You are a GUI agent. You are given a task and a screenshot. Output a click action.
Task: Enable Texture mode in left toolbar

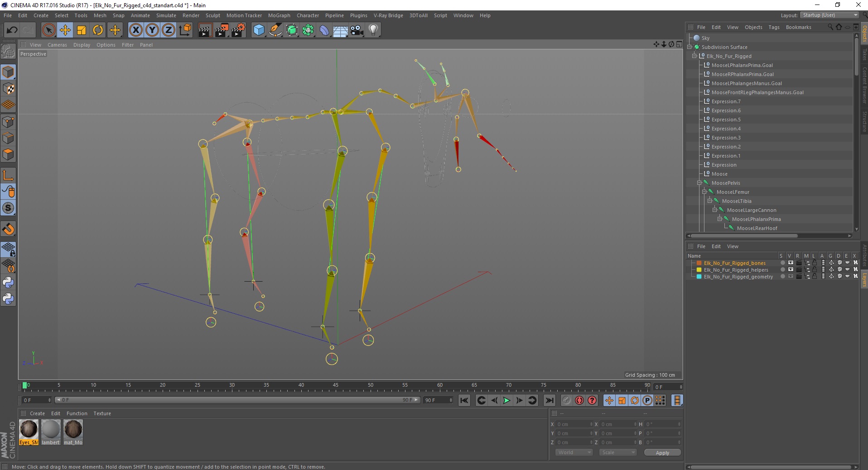[8, 89]
